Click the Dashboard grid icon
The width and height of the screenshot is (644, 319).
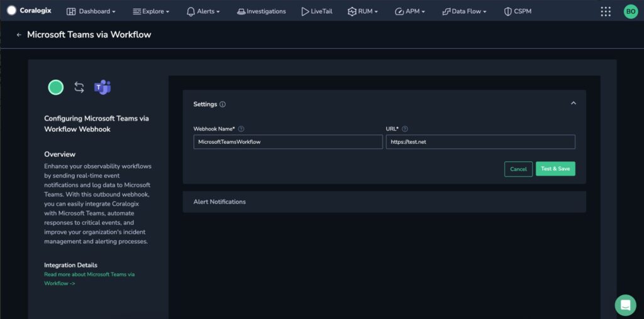[x=71, y=11]
